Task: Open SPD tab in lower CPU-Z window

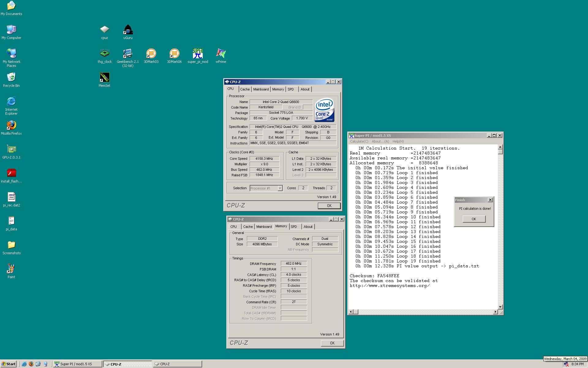Action: 294,227
